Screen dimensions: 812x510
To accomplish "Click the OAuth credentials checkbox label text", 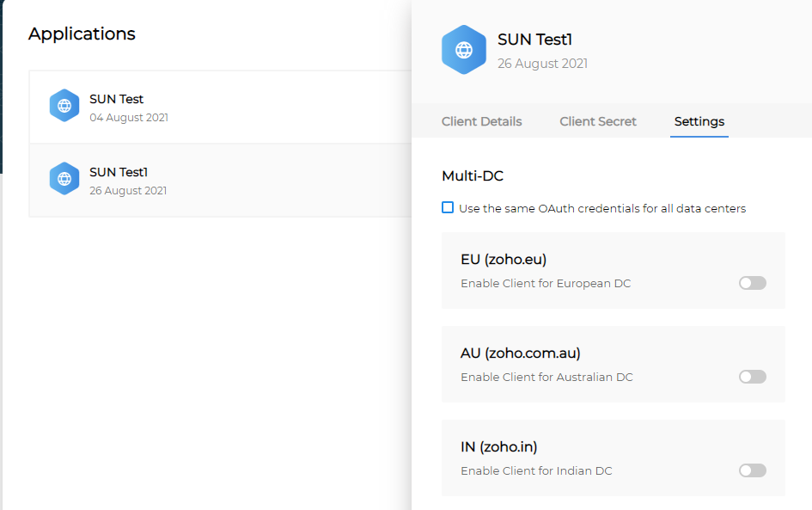I will click(602, 208).
